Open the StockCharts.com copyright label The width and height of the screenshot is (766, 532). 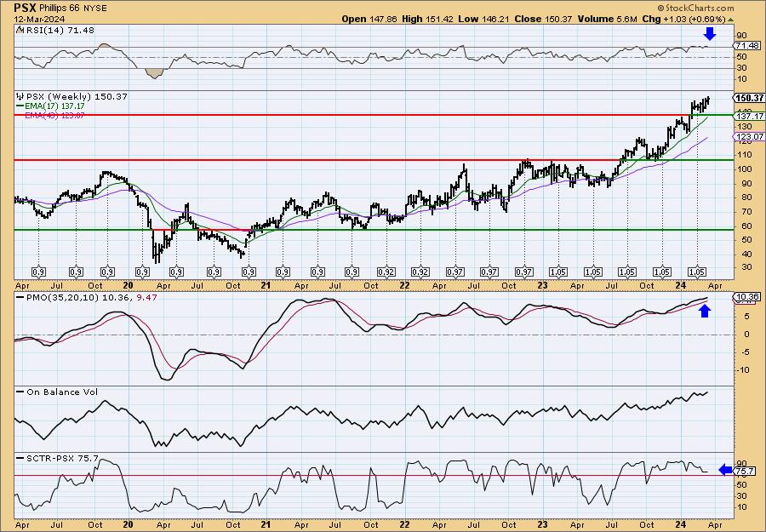695,8
